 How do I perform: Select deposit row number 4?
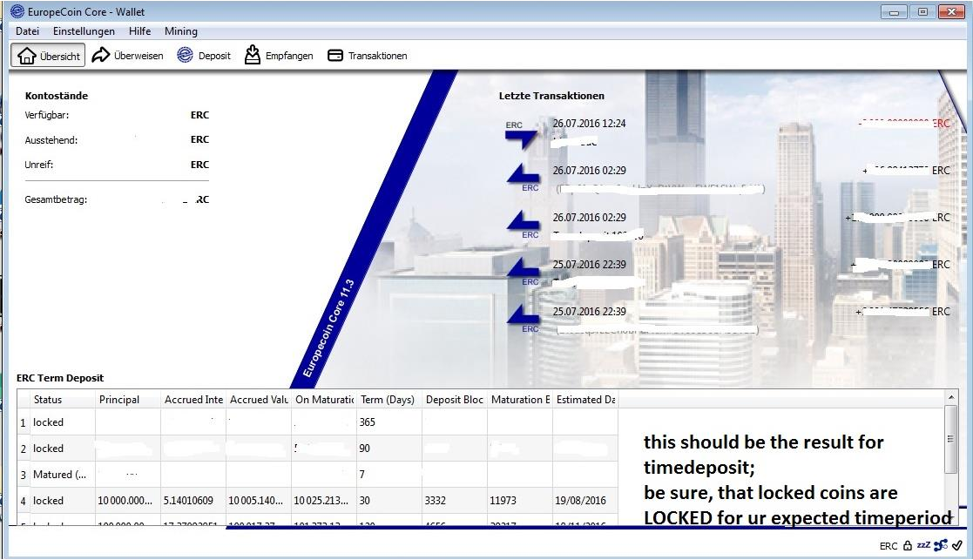23,501
